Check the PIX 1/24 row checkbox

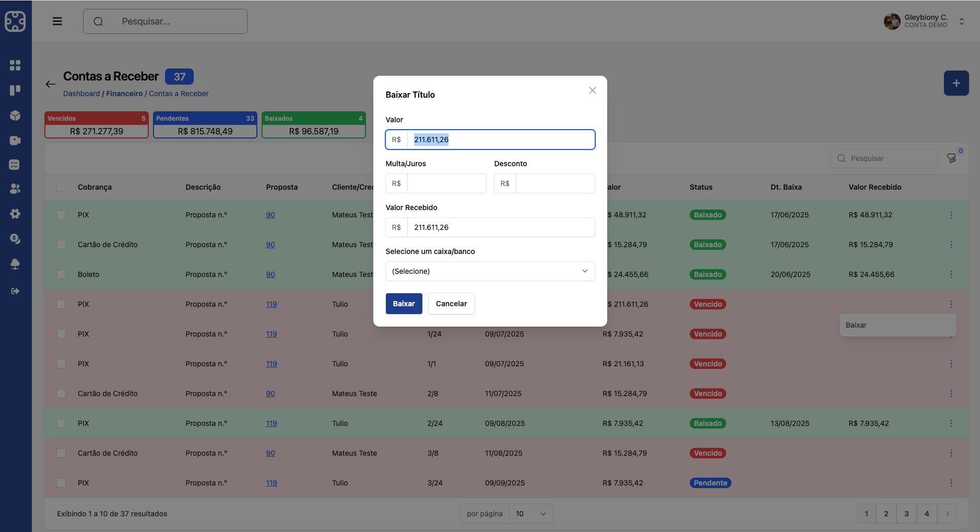tap(61, 334)
